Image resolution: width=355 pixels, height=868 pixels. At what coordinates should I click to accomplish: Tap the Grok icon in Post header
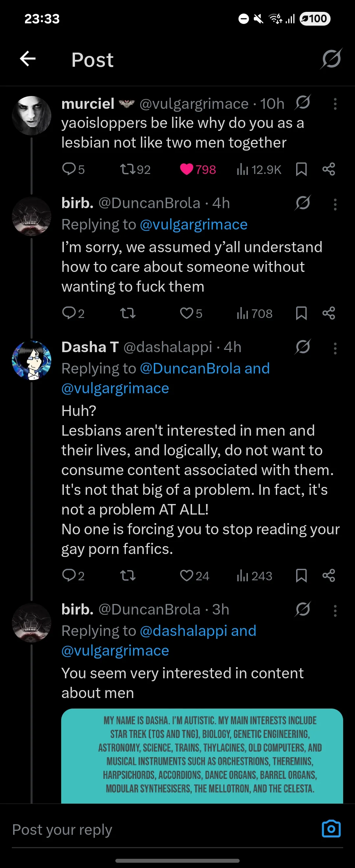tap(331, 59)
